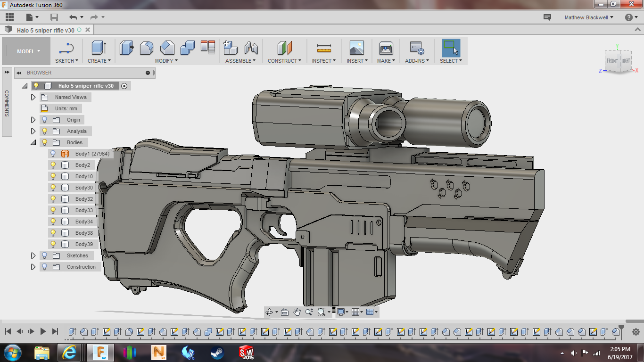Select the Extrude tool icon in Create
Screen dimensions: 644x362
[x=99, y=48]
